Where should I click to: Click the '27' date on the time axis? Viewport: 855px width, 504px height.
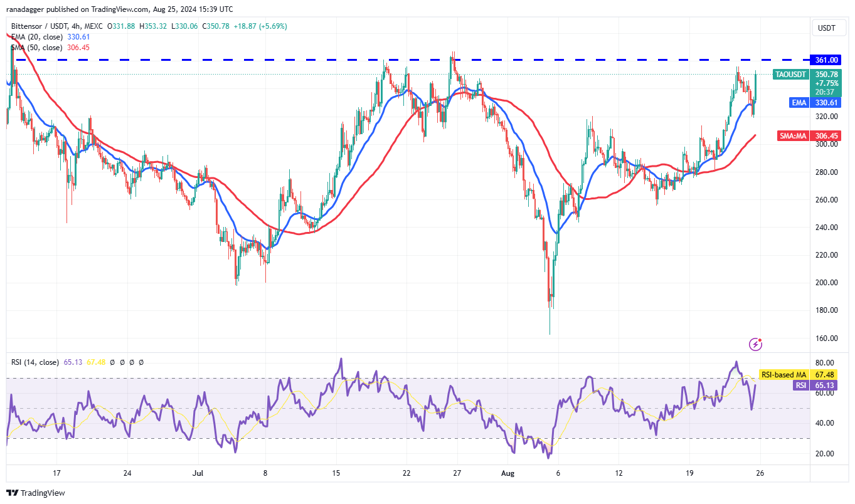click(x=457, y=473)
